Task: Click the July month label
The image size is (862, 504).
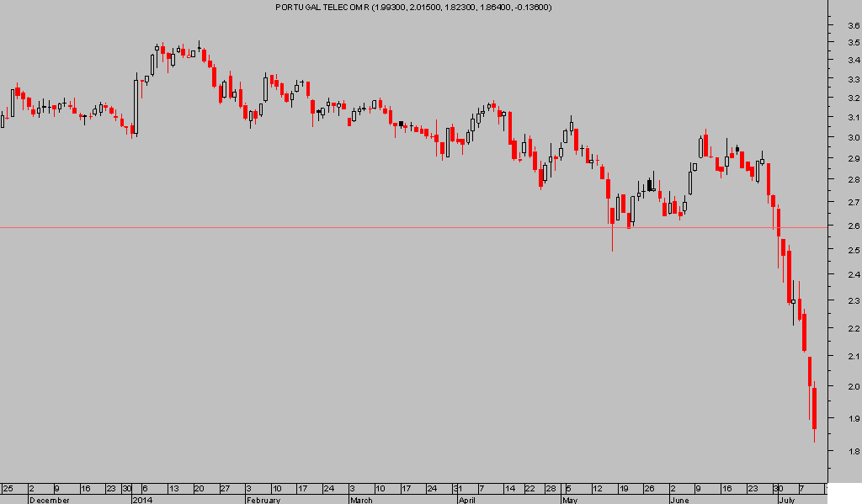Action: click(786, 500)
